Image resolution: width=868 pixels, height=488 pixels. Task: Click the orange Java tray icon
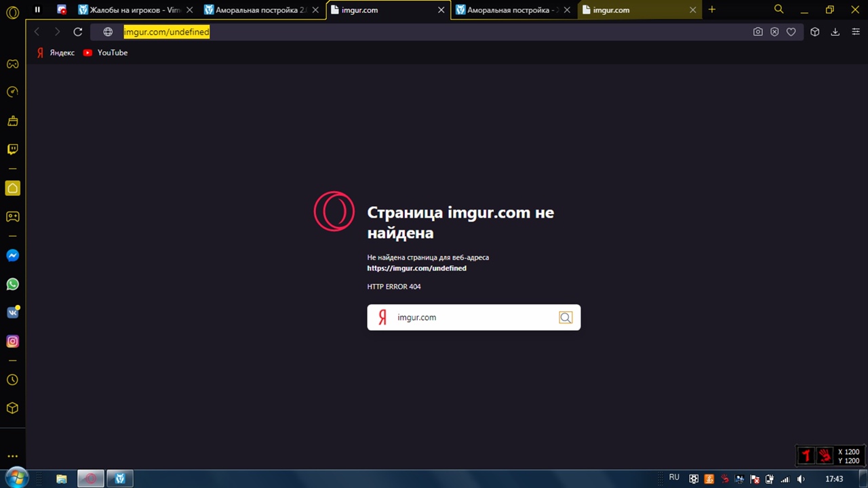click(709, 479)
